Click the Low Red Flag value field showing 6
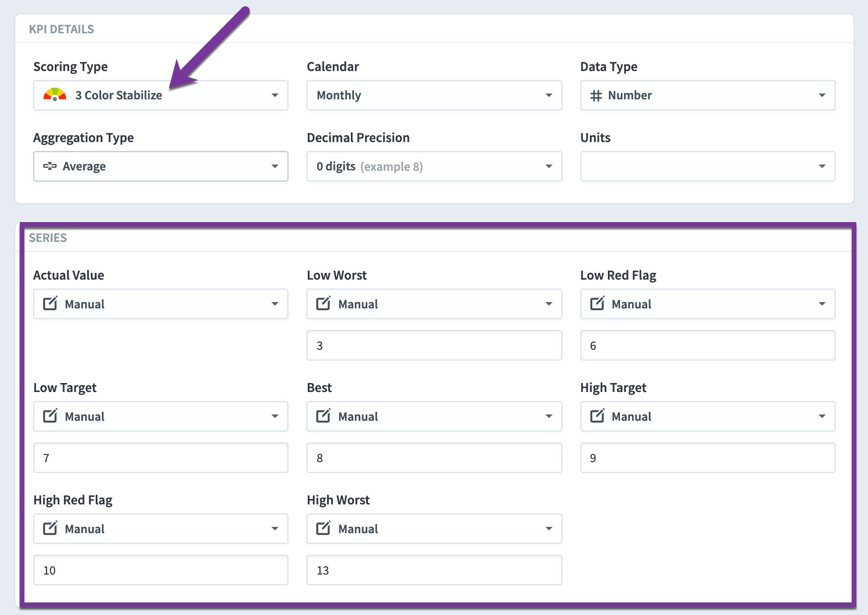This screenshot has width=868, height=615. click(708, 345)
